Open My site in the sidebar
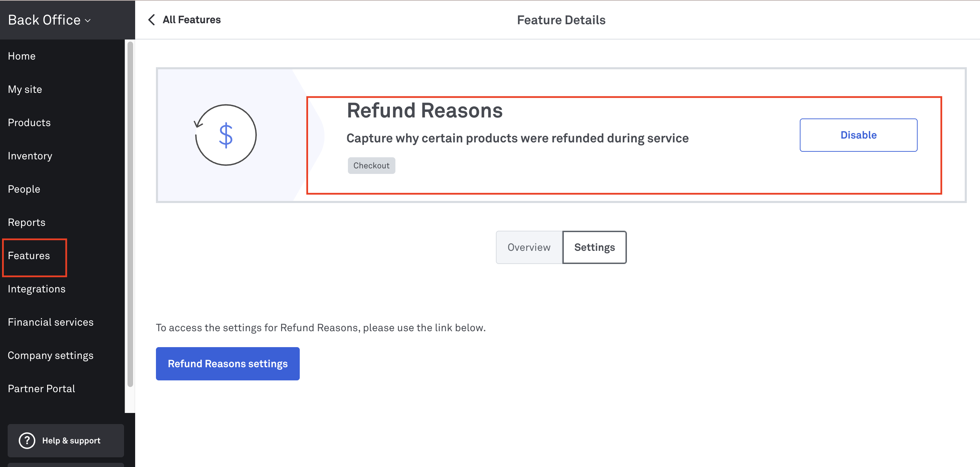This screenshot has height=467, width=980. [x=25, y=89]
